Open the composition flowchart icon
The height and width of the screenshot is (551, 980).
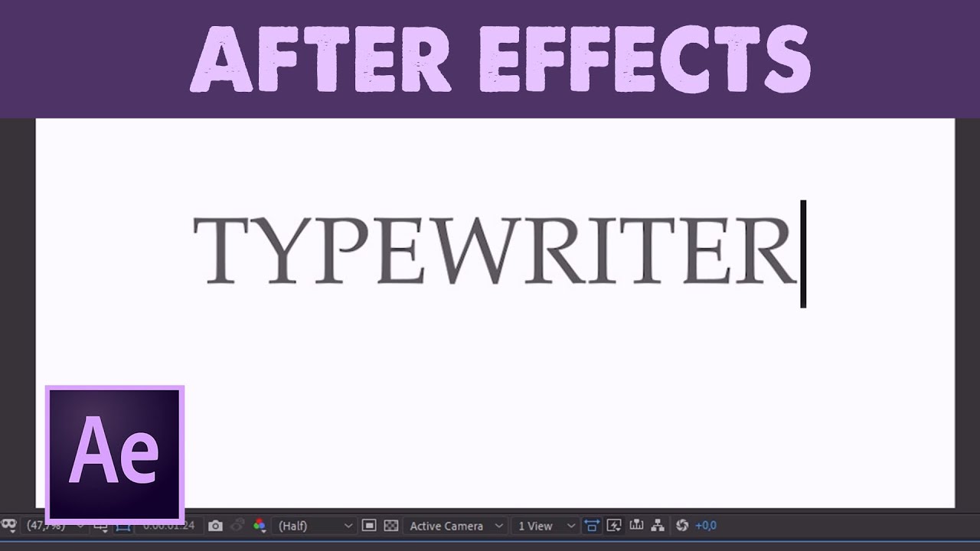[658, 526]
